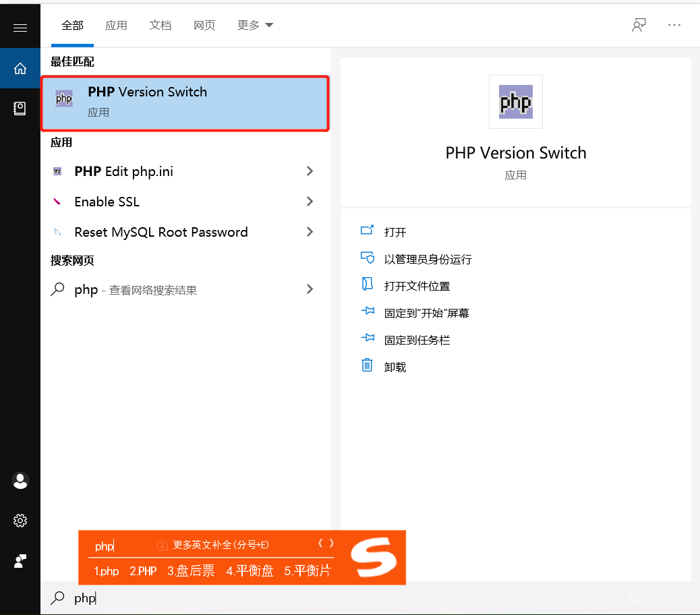Click the user account avatar icon
Viewport: 700px width, 615px height.
click(20, 481)
